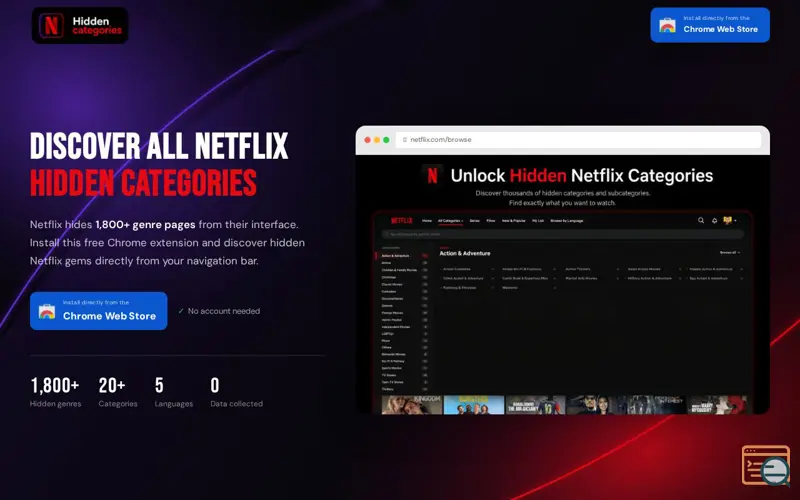
Task: Select the Films nav item
Action: pyautogui.click(x=491, y=221)
